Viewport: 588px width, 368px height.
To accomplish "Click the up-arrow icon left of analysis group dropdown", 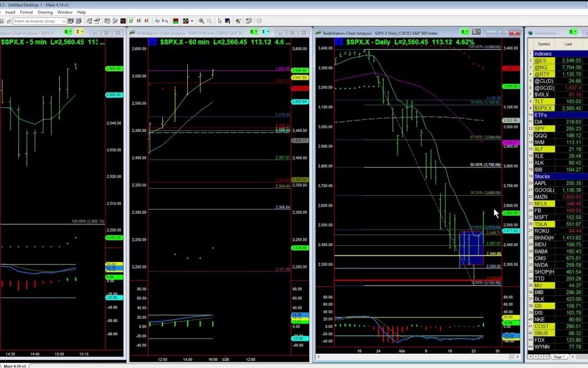I will [x=9, y=21].
